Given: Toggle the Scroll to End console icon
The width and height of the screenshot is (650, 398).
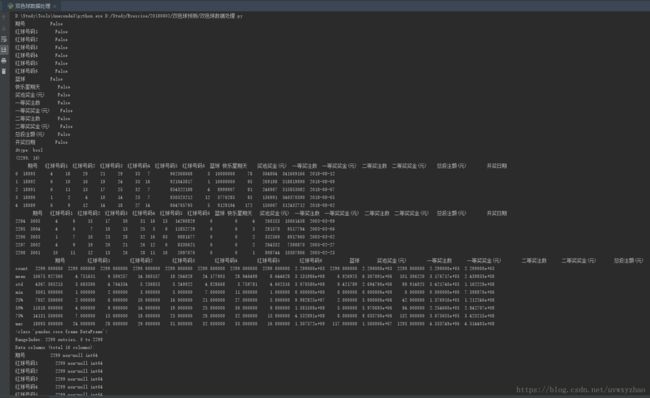Looking at the screenshot, I should pyautogui.click(x=4, y=50).
